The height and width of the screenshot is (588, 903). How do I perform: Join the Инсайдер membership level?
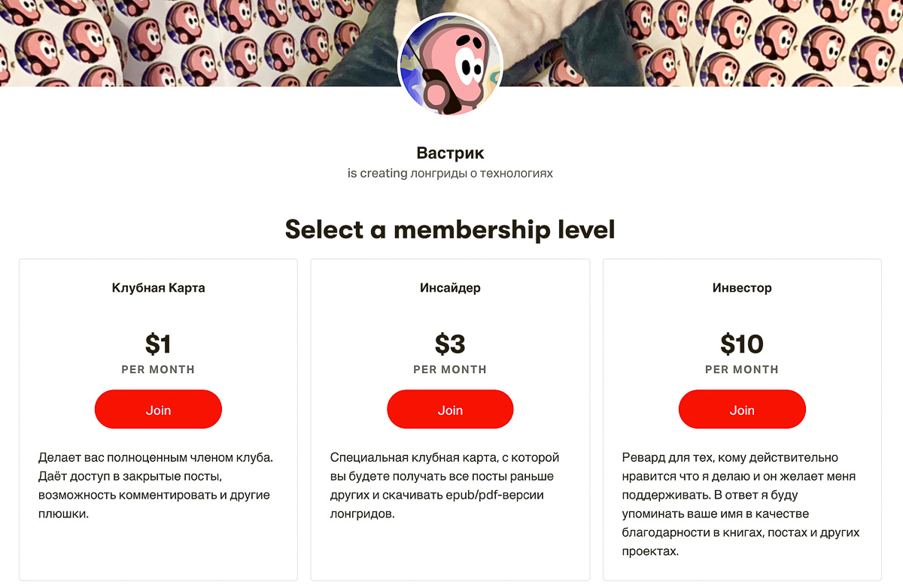pos(450,409)
